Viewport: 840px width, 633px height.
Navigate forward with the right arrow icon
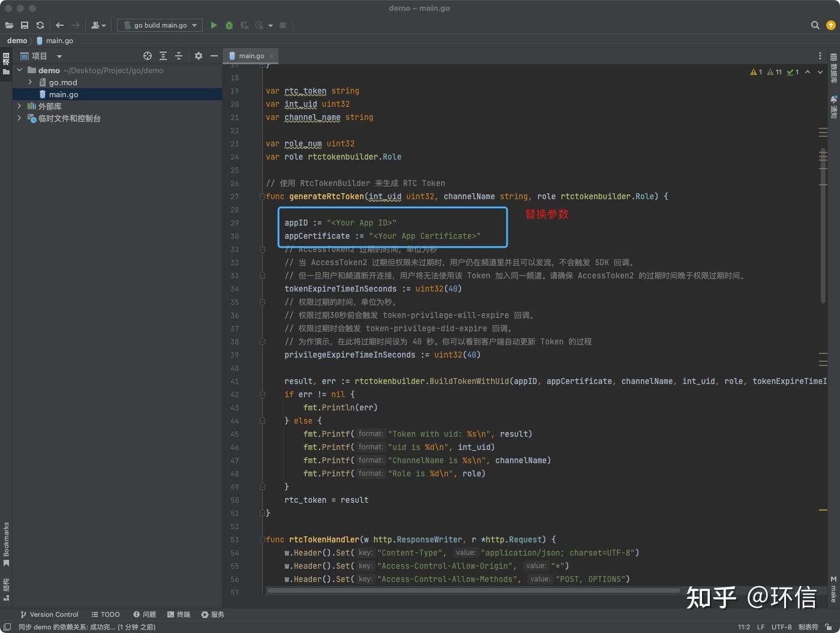76,25
